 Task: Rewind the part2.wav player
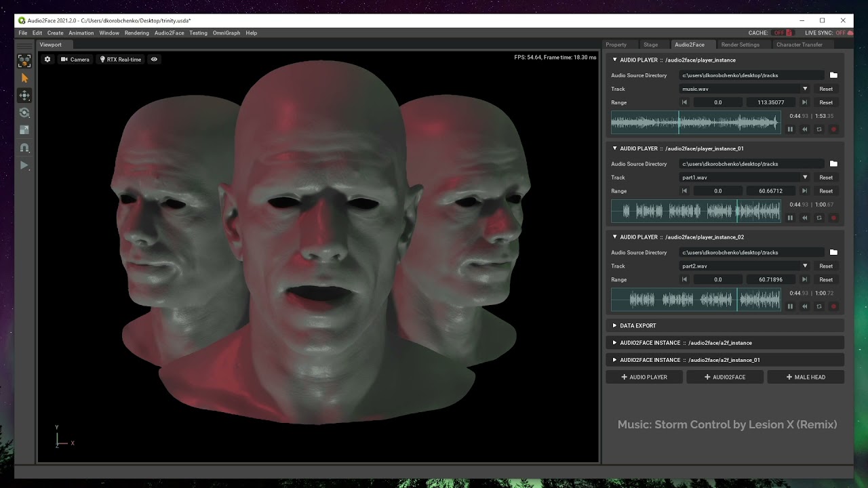click(805, 306)
